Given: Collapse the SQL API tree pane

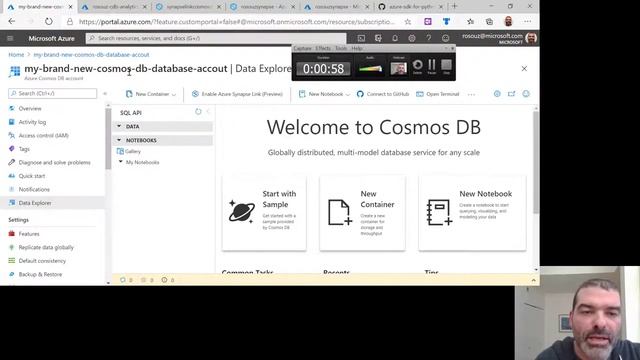Looking at the screenshot, I should pyautogui.click(x=208, y=111).
